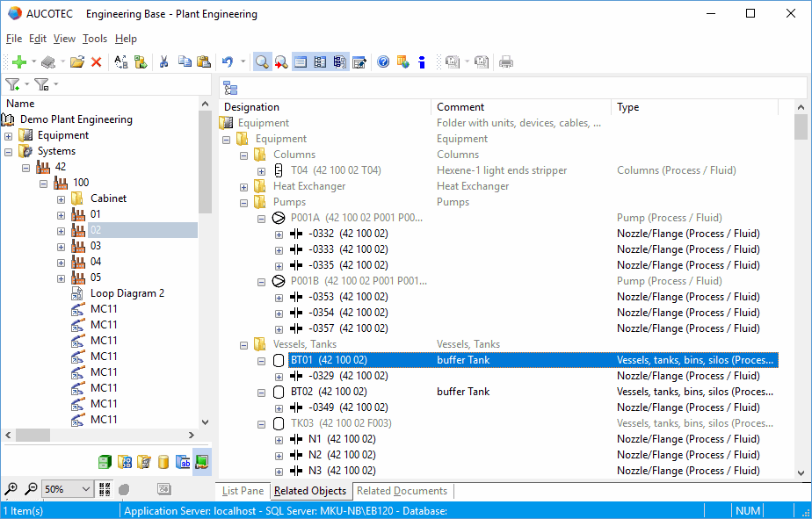
Task: Click the green plus New button
Action: [18, 61]
